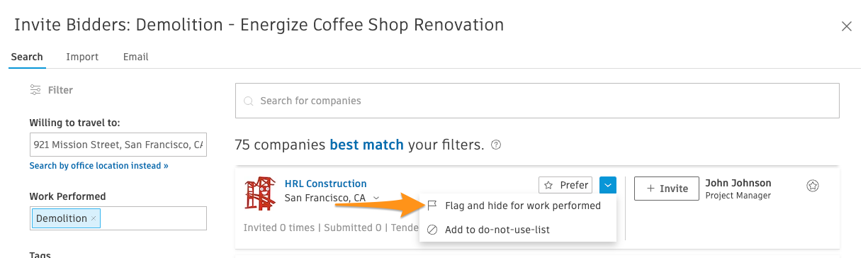
Task: Click the star icon on Prefer button
Action: [x=549, y=185]
